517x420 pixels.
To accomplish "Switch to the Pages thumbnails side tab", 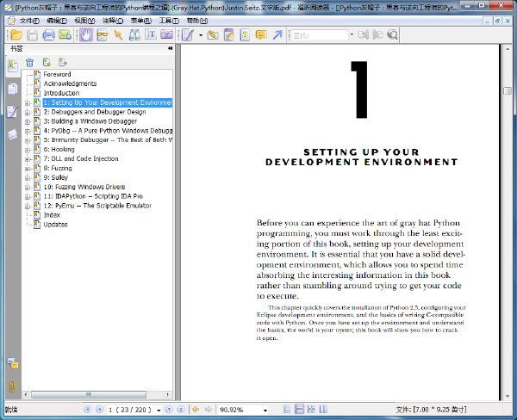I will (13, 89).
